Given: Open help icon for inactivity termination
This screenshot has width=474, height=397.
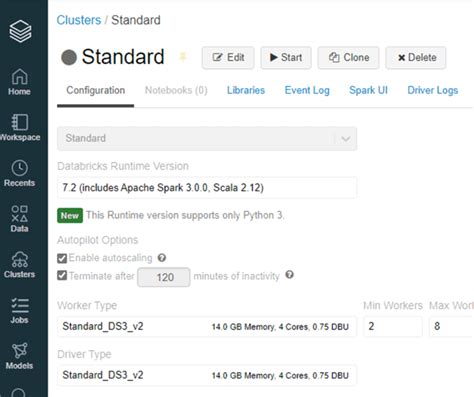Looking at the screenshot, I should (x=289, y=275).
